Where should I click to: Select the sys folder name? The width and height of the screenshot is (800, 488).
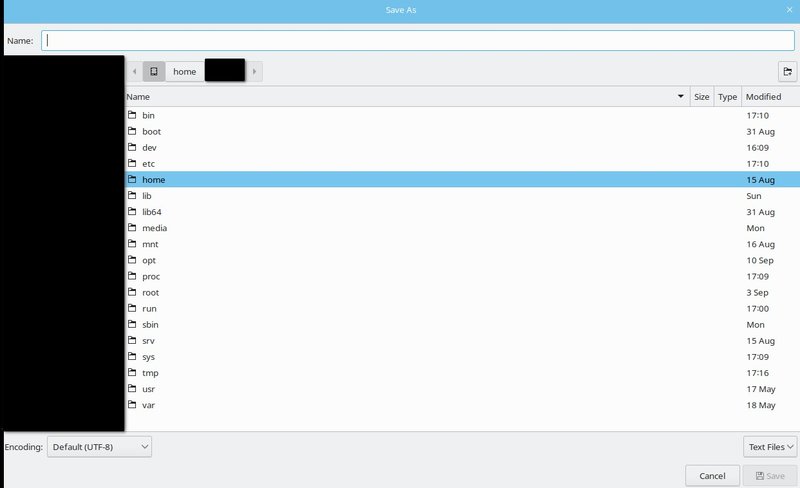coord(148,357)
